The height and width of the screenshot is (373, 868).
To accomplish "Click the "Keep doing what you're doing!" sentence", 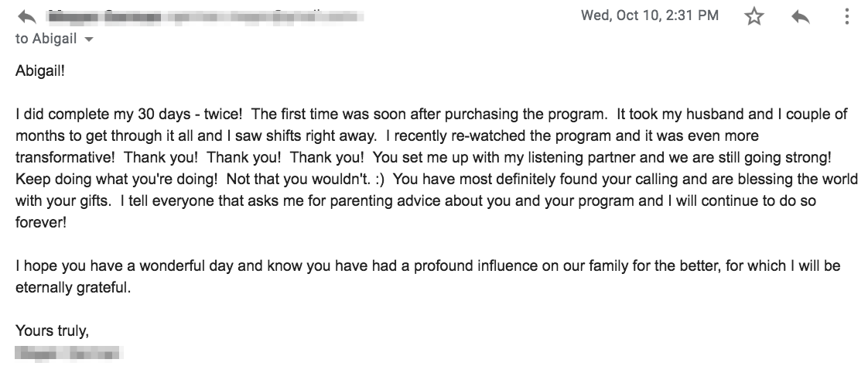I will [x=107, y=179].
